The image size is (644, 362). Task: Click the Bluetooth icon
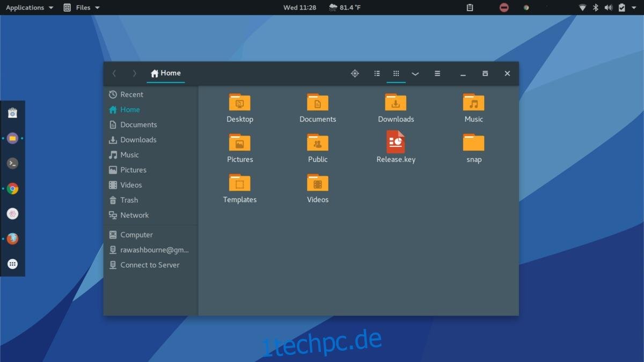click(596, 8)
